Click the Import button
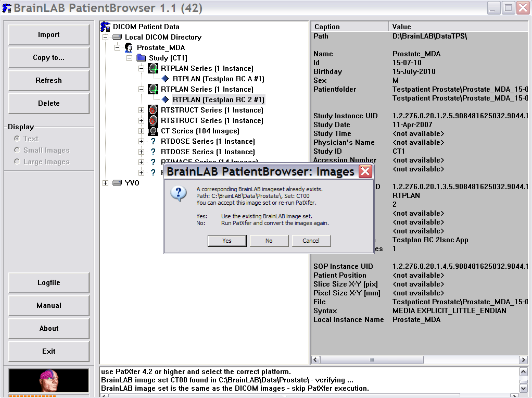Image resolution: width=532 pixels, height=398 pixels. tap(49, 34)
